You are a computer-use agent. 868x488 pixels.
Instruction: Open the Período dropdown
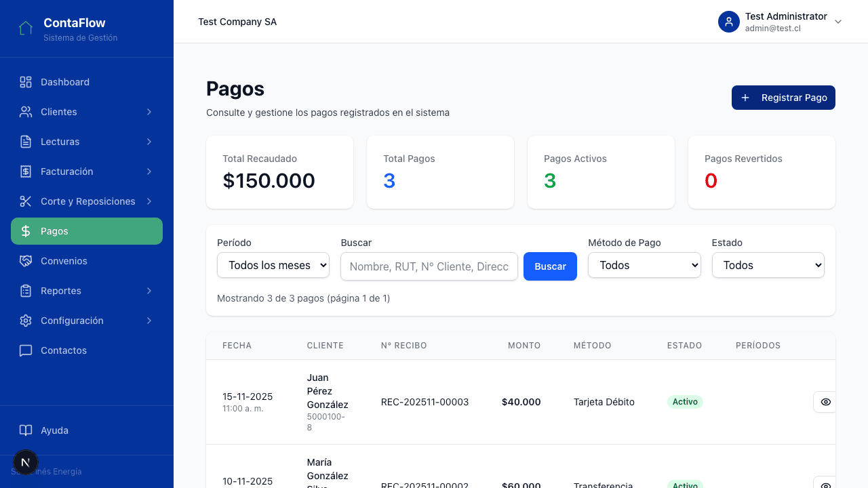[273, 265]
